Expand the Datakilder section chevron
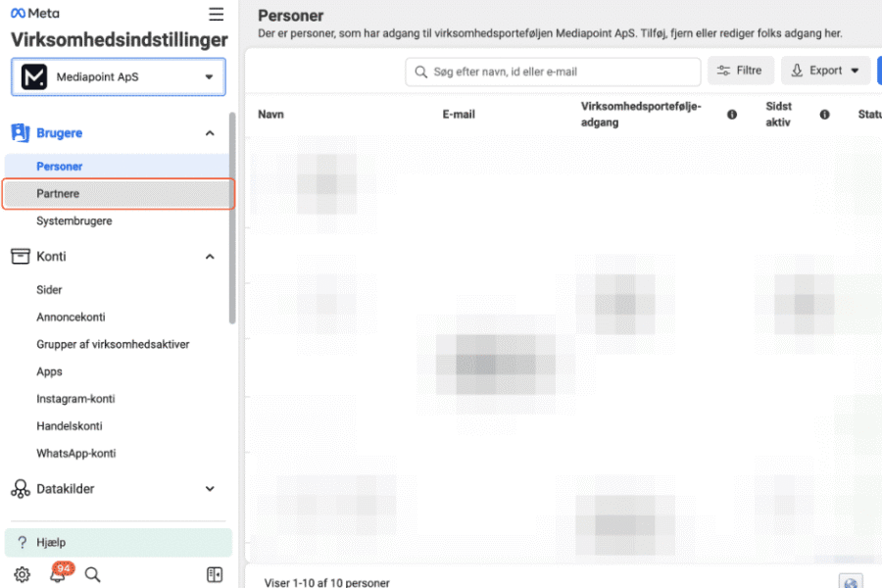 coord(210,489)
